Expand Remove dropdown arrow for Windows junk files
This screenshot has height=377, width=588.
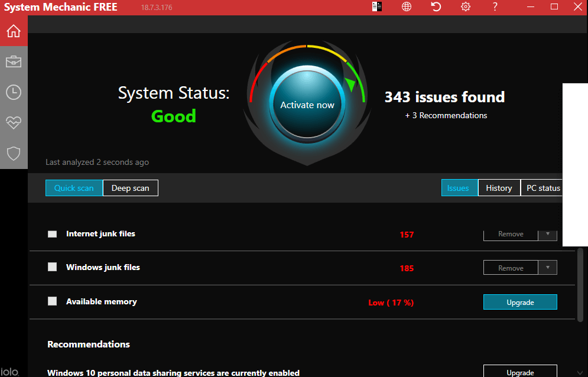click(547, 268)
